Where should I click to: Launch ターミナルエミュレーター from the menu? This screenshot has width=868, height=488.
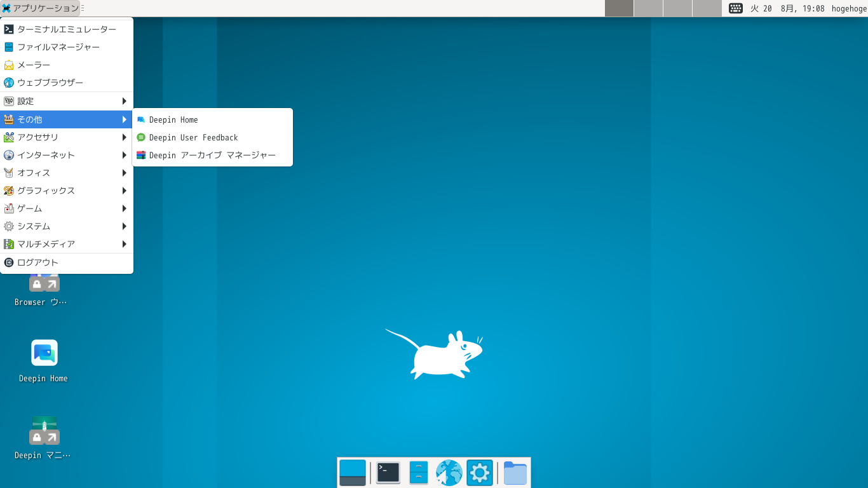click(67, 29)
